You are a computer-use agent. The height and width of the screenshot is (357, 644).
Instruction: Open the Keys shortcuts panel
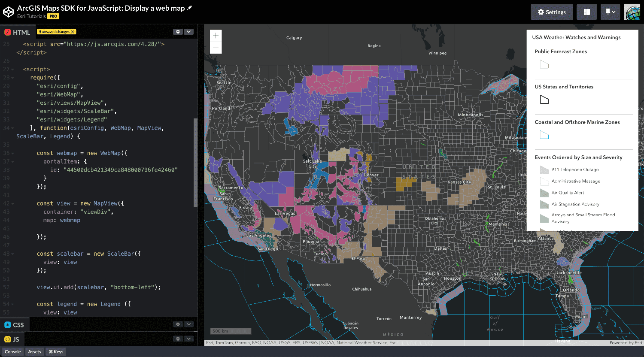(x=55, y=351)
